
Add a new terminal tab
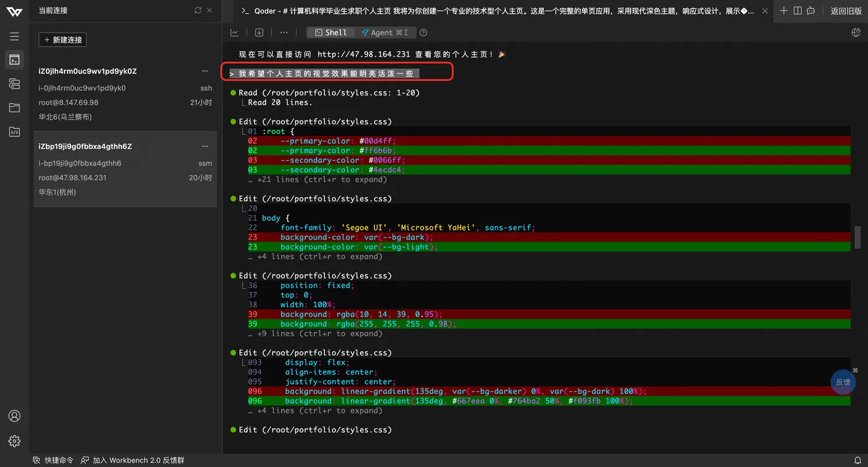784,11
